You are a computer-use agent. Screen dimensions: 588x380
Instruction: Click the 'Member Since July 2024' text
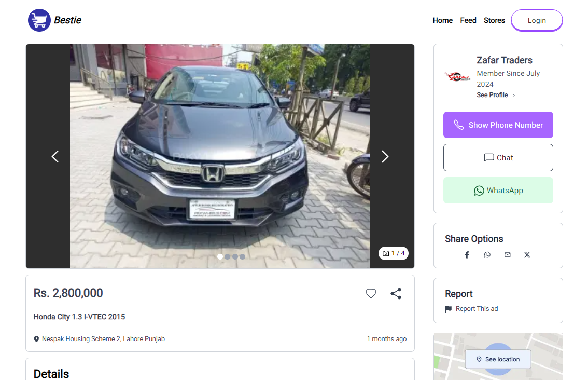[x=508, y=78]
